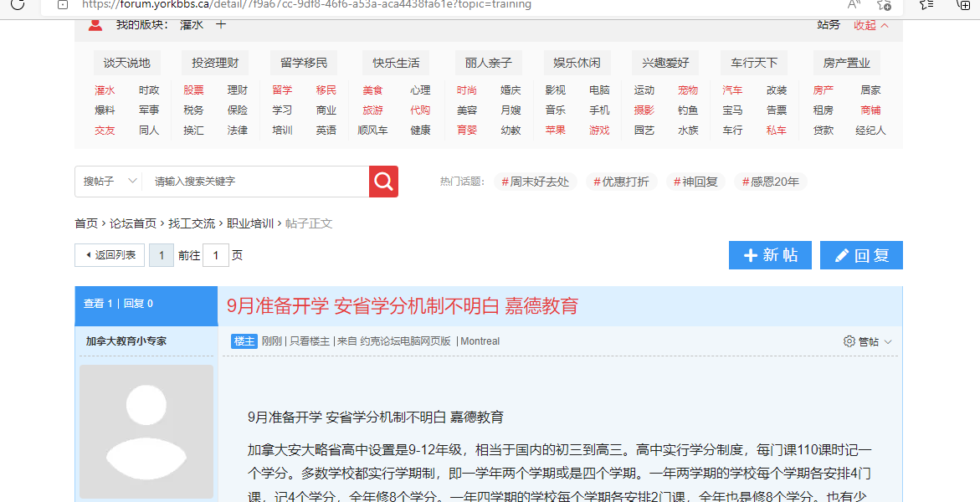Open the 车行天下 category

click(754, 63)
